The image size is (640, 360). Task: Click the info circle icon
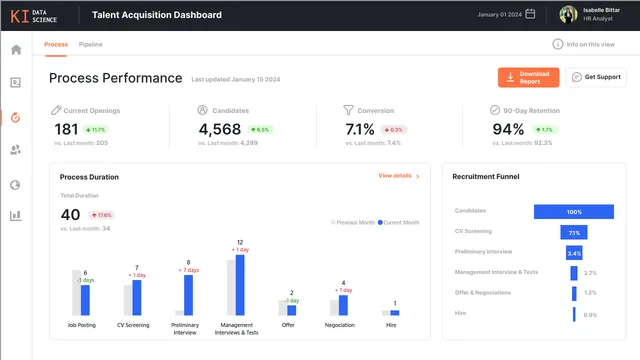558,44
